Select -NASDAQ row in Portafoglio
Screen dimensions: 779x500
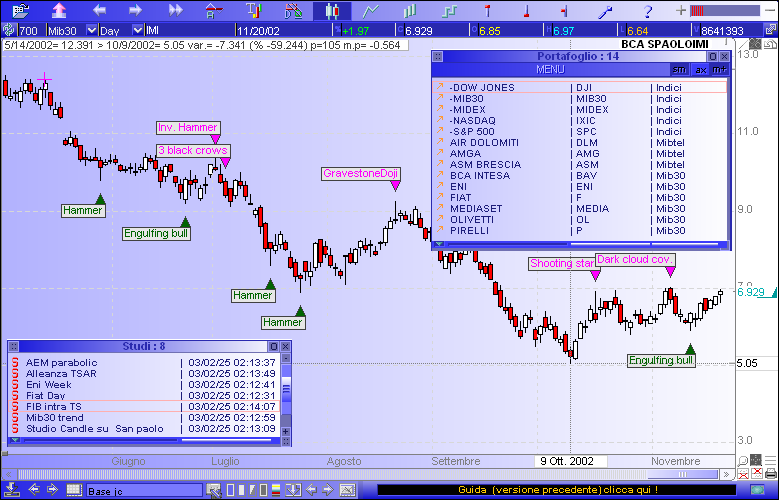coord(580,120)
